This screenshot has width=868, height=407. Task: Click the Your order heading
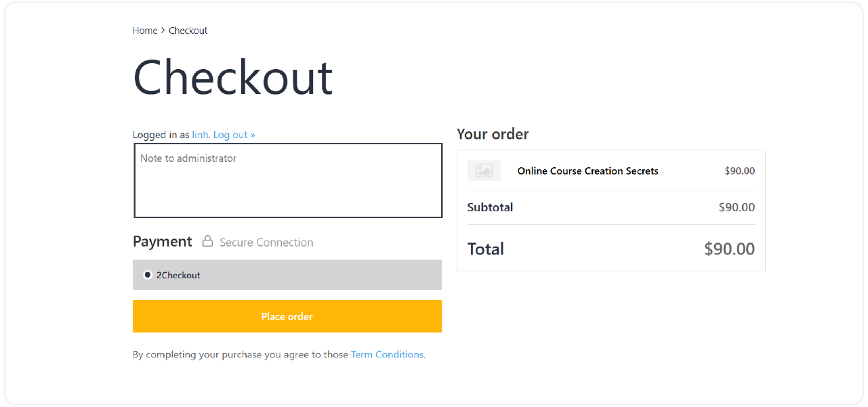493,134
